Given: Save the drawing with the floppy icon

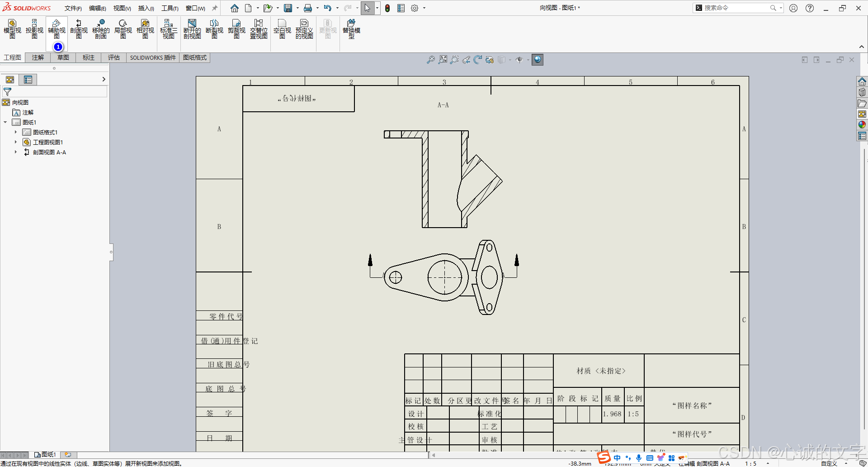Looking at the screenshot, I should click(288, 8).
